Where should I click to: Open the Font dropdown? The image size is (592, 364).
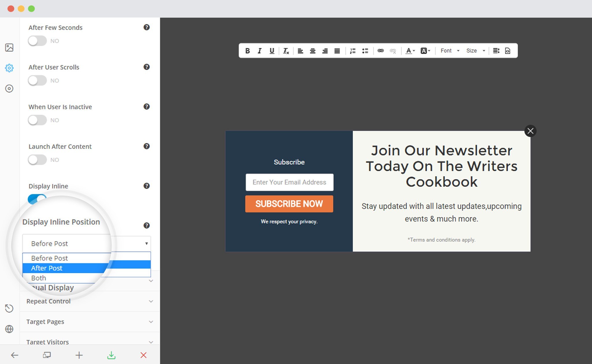[x=450, y=51]
